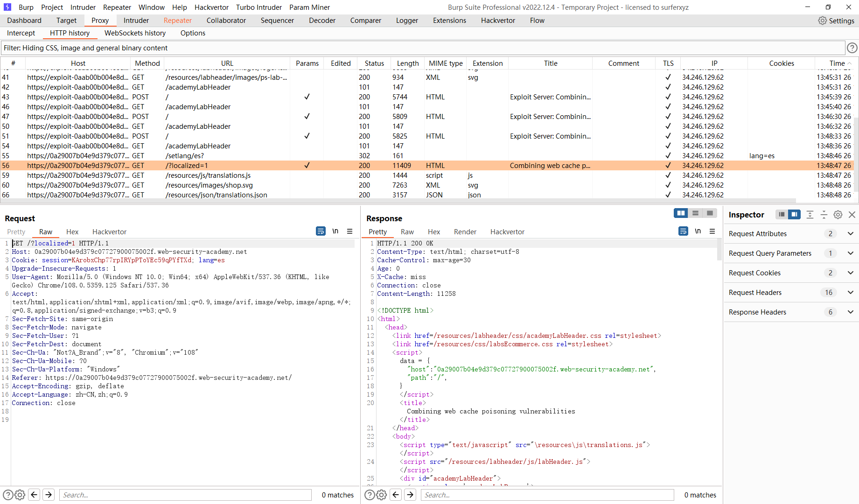Sort history by Status column
This screenshot has width=859, height=504.
374,63
